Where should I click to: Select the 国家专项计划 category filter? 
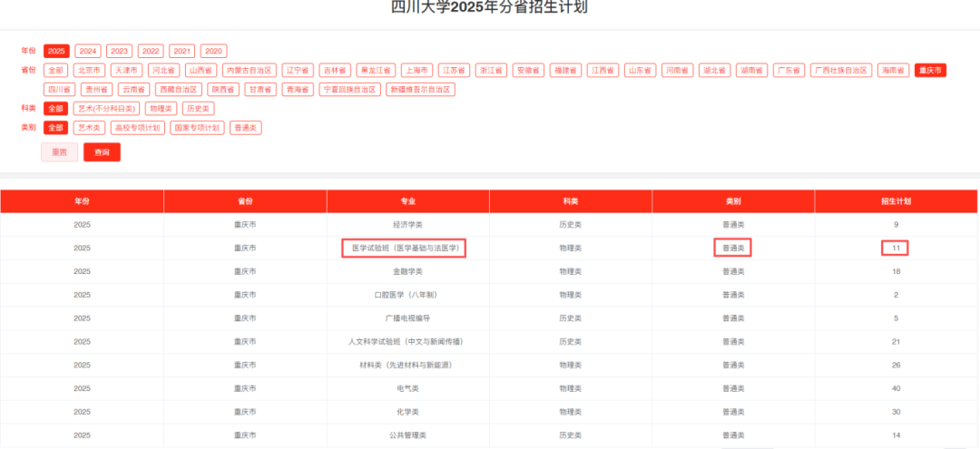tap(198, 128)
